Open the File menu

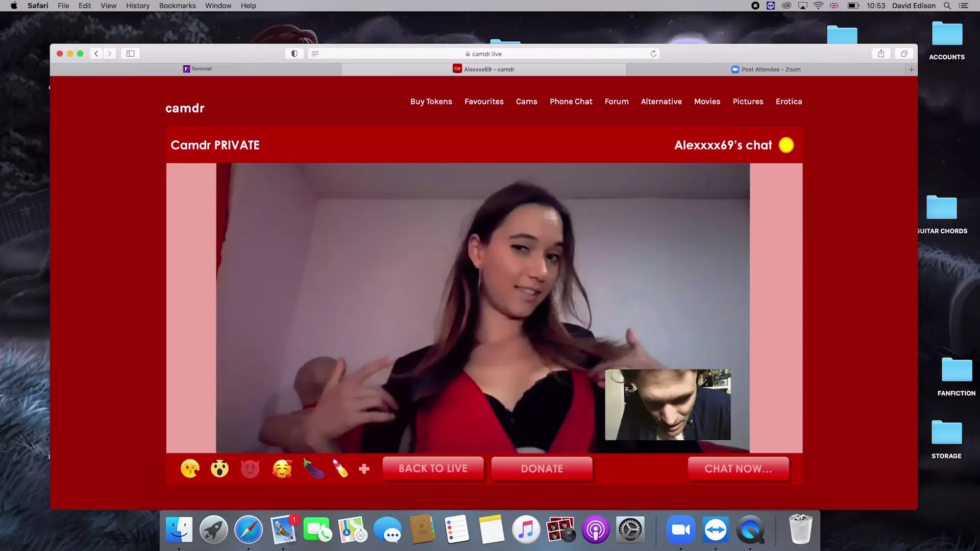click(x=63, y=6)
